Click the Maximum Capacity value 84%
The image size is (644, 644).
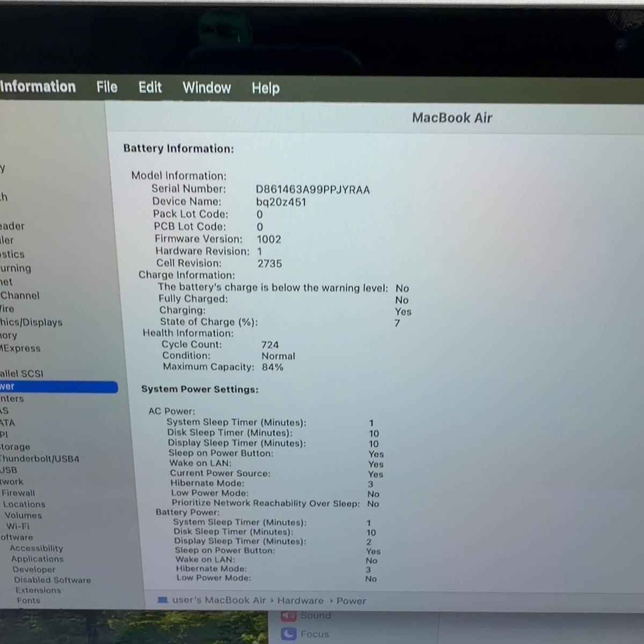pos(273,368)
